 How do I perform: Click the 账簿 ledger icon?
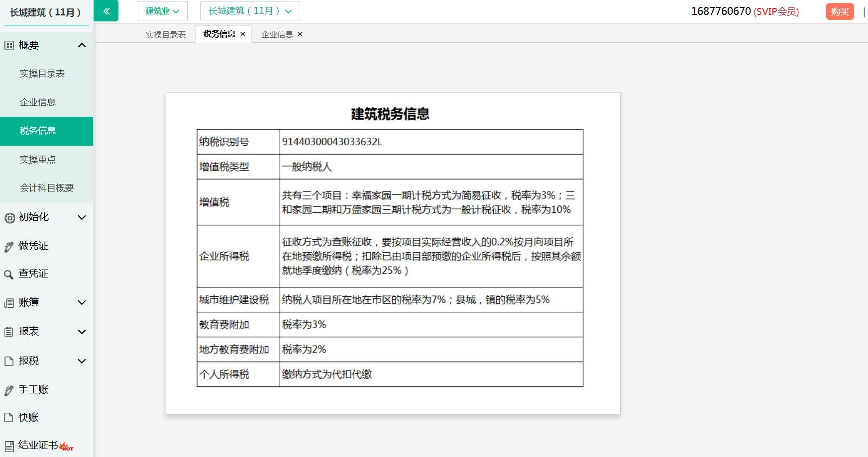(x=9, y=303)
